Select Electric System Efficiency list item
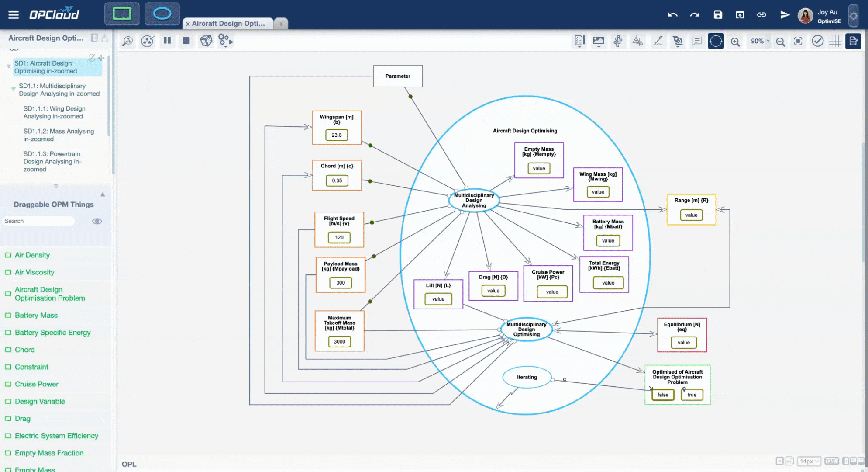The image size is (868, 472). [56, 436]
